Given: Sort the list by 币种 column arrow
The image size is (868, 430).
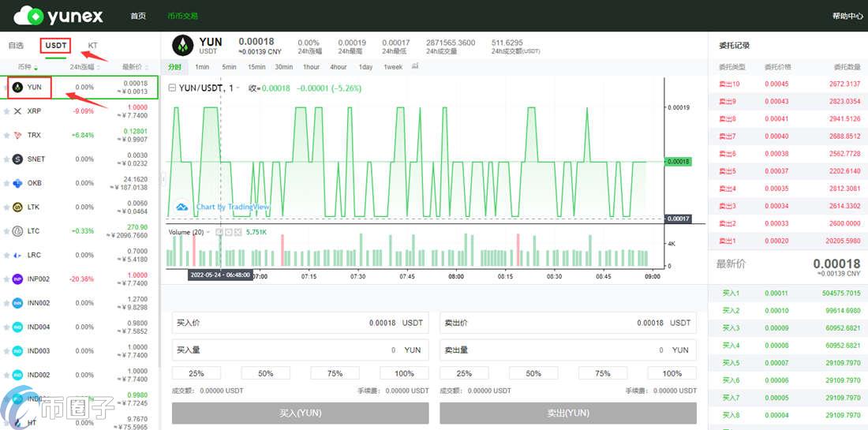Looking at the screenshot, I should click(36, 68).
